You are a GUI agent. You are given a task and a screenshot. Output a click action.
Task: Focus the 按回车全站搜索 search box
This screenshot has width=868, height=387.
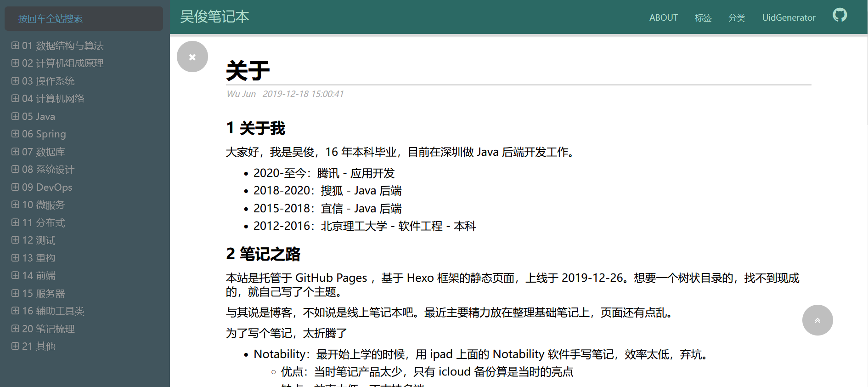84,19
